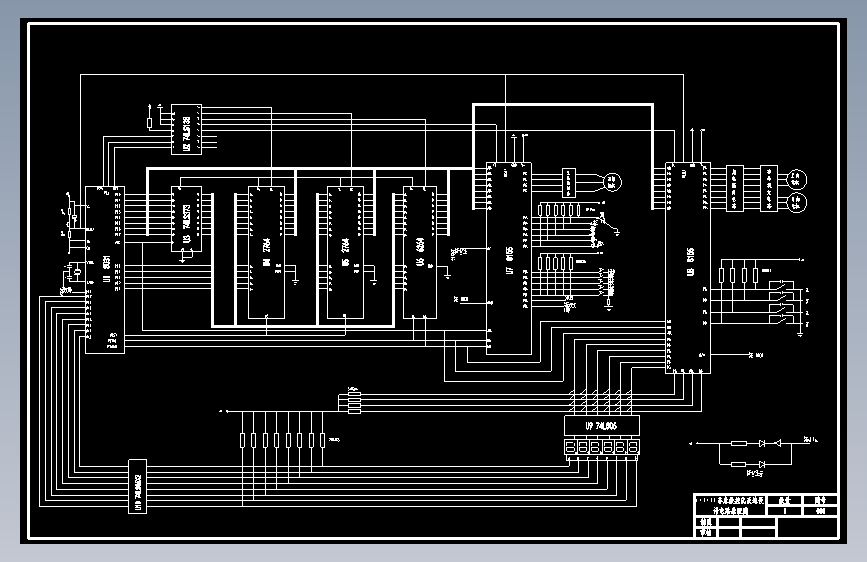Select the U10 chip at bottom left
The height and width of the screenshot is (562, 867).
tap(138, 486)
